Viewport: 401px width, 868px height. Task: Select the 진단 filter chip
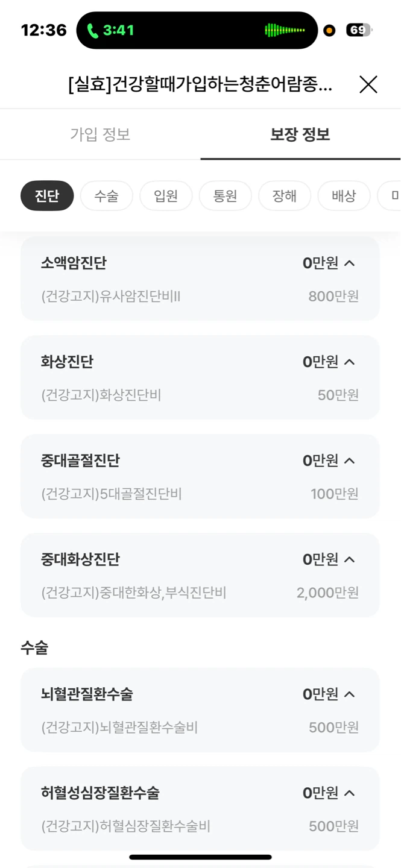click(x=47, y=196)
